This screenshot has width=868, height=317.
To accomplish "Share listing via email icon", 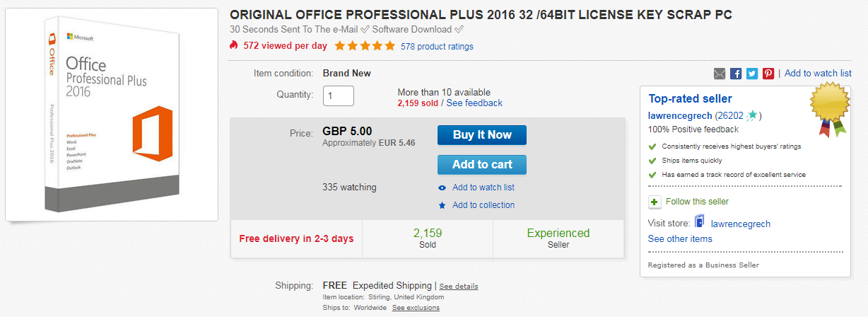I will point(720,74).
